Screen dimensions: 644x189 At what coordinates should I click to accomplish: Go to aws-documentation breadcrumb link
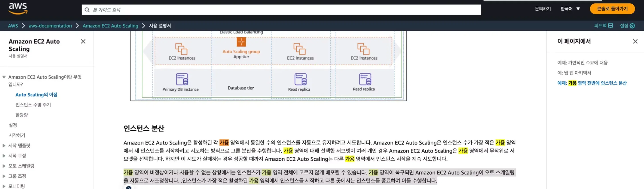(x=50, y=26)
